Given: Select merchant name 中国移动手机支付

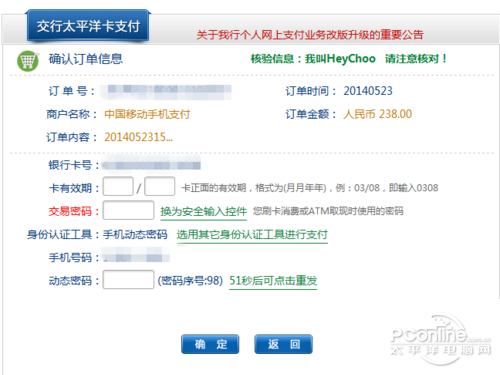Looking at the screenshot, I should tap(147, 114).
